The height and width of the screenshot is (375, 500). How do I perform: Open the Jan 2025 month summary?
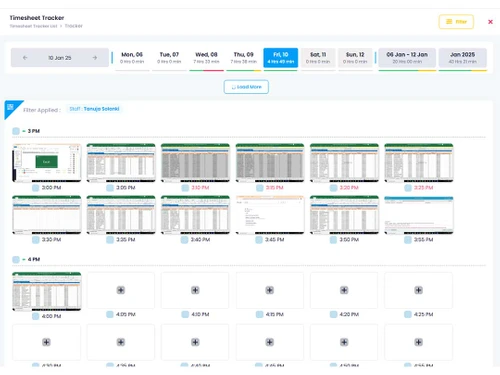click(463, 58)
